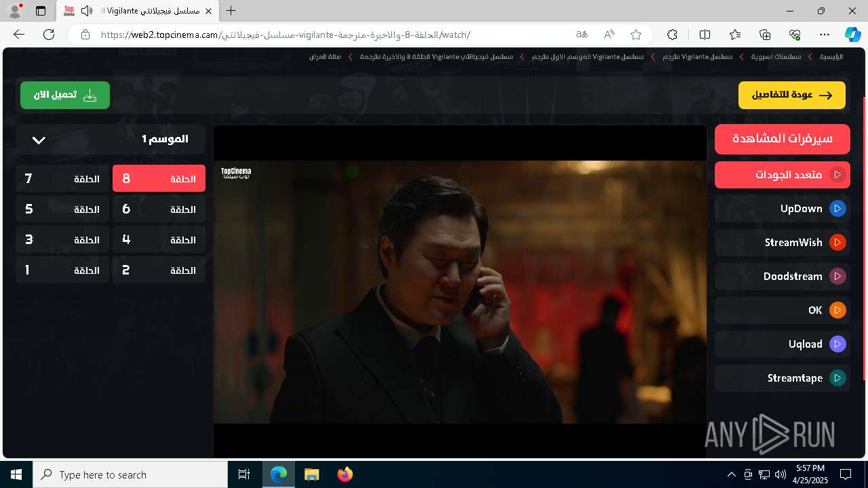Open the Extensions puzzle icon
This screenshot has height=488, width=868.
[x=672, y=35]
